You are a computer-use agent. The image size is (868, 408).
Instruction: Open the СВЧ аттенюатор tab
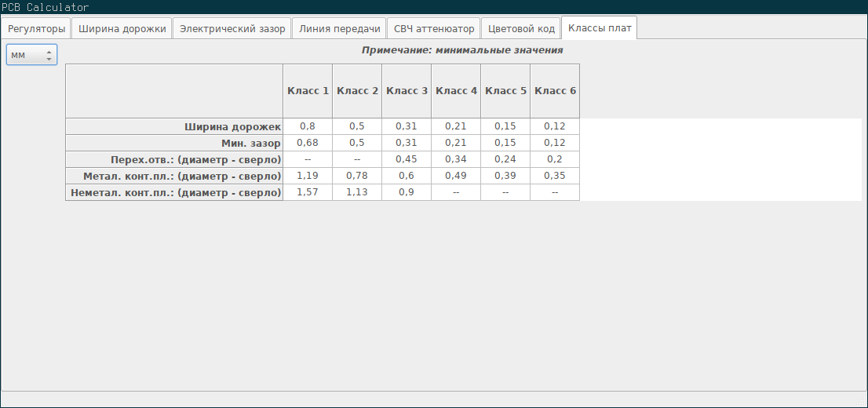coord(434,29)
